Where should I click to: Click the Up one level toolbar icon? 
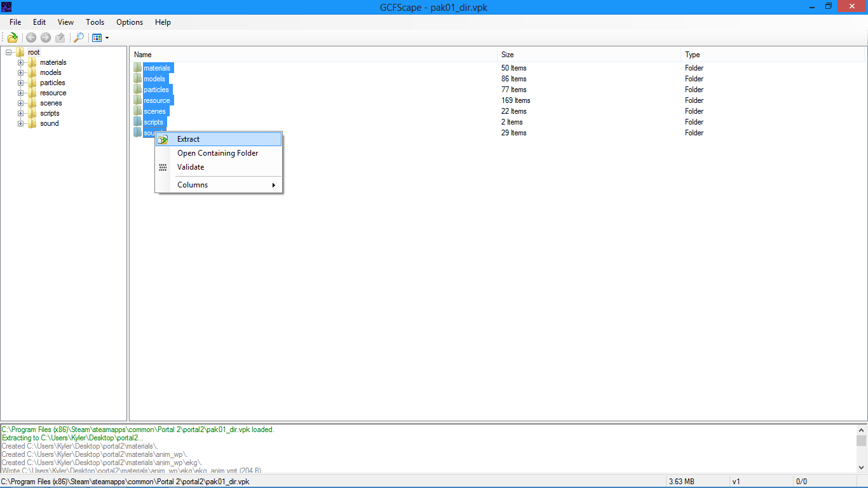[60, 37]
